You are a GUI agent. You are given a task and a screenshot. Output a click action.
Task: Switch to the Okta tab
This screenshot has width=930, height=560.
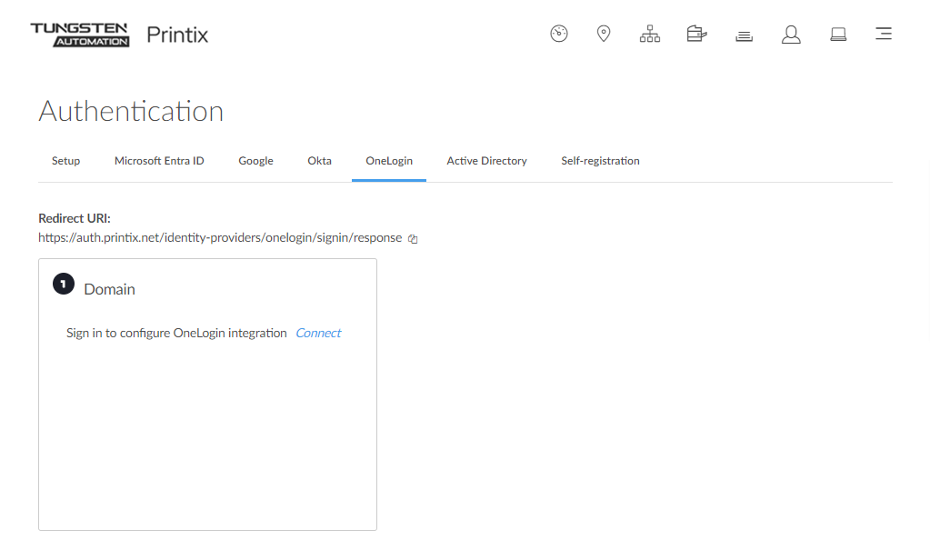[x=319, y=161]
